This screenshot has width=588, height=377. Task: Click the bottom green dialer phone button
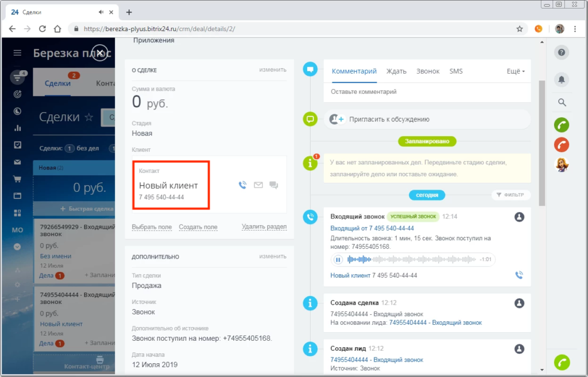pyautogui.click(x=562, y=363)
